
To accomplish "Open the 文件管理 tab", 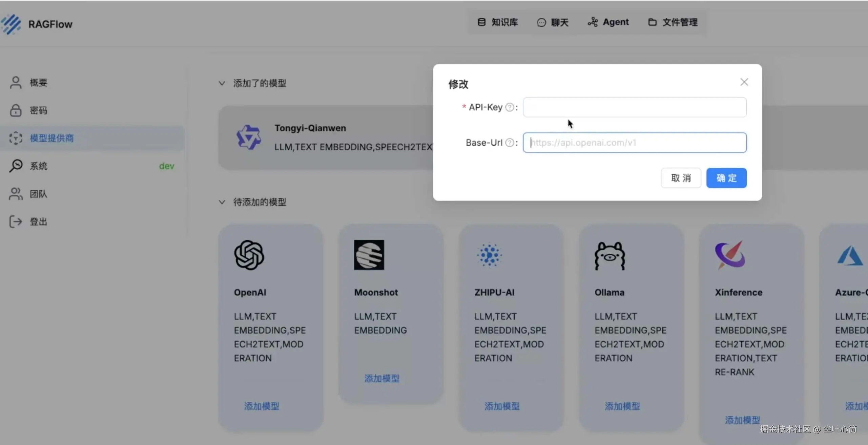I will click(673, 22).
